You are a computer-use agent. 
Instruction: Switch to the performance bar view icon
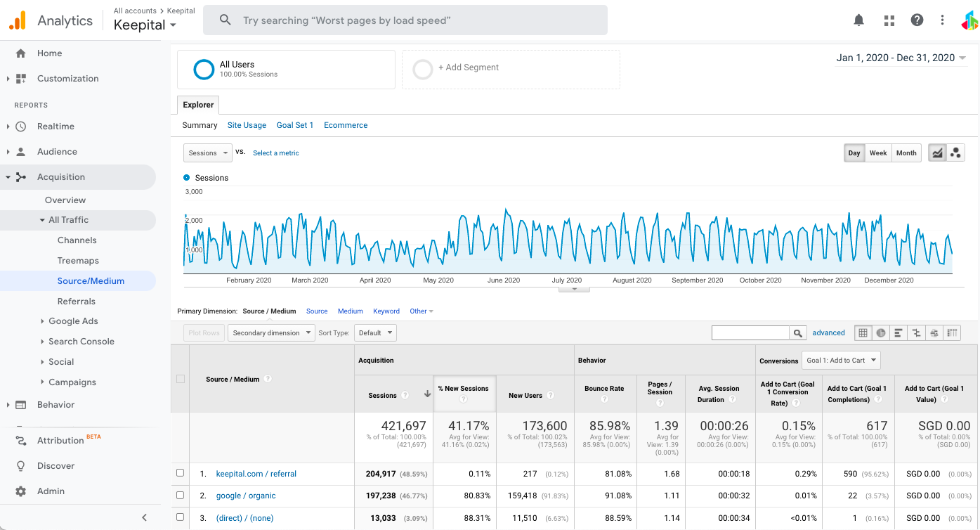899,333
